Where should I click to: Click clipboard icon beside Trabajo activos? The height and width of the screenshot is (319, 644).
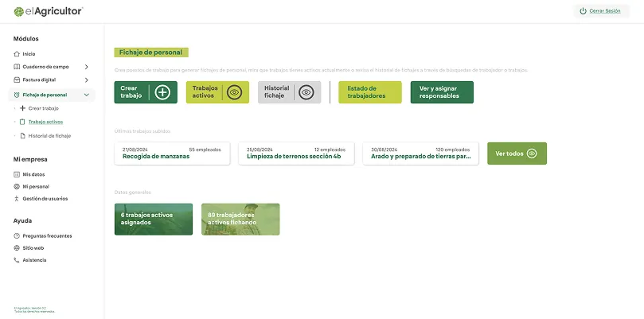22,122
